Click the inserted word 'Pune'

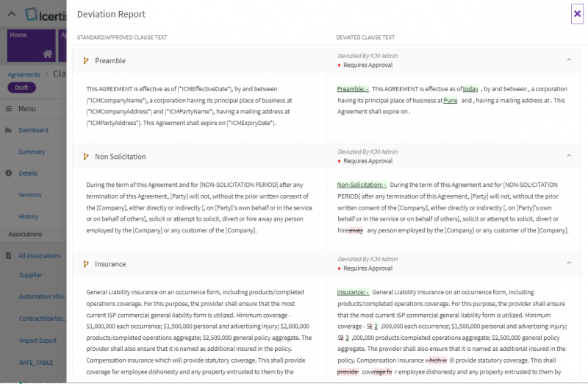pyautogui.click(x=451, y=101)
